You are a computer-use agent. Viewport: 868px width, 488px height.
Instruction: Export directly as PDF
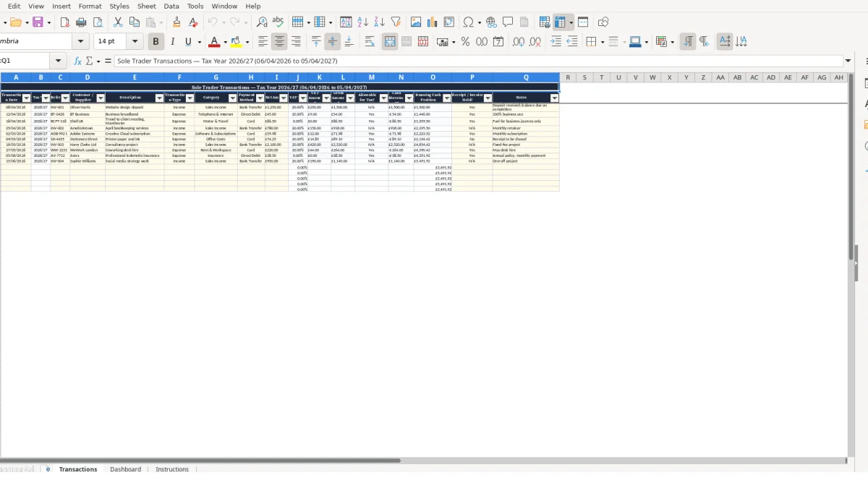[65, 22]
